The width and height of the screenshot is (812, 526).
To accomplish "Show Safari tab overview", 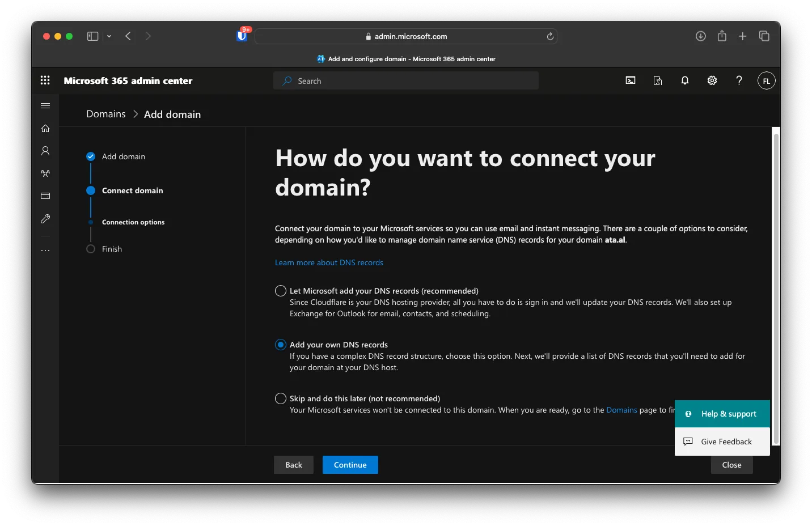I will [x=764, y=36].
